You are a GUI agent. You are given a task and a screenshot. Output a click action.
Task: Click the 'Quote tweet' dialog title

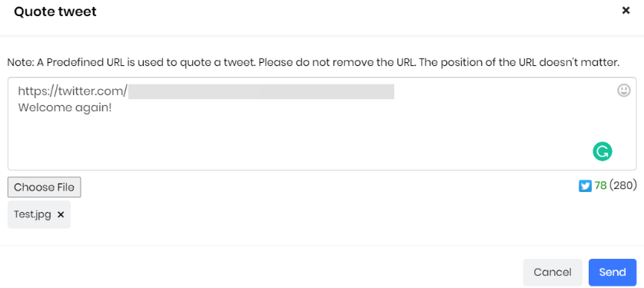coord(55,12)
